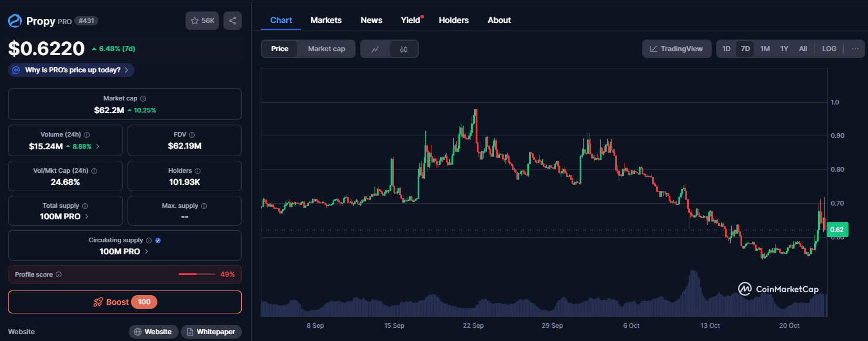
Task: Select the candlestick chart icon
Action: pos(403,49)
